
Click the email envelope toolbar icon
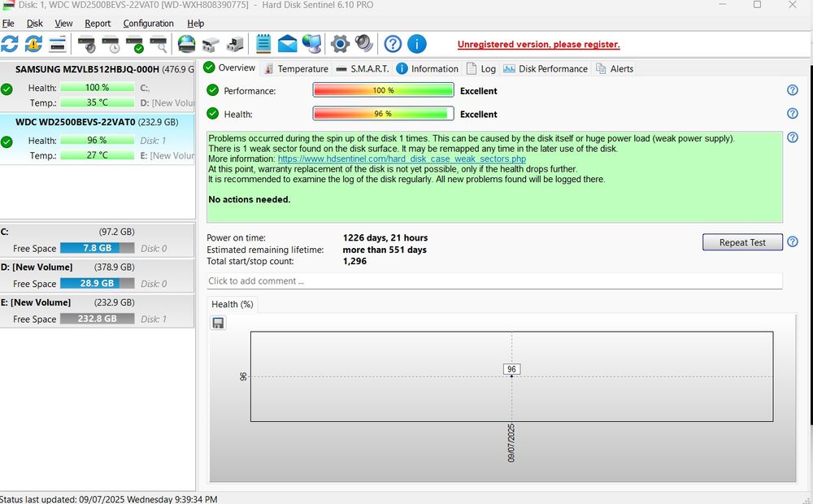coord(287,44)
